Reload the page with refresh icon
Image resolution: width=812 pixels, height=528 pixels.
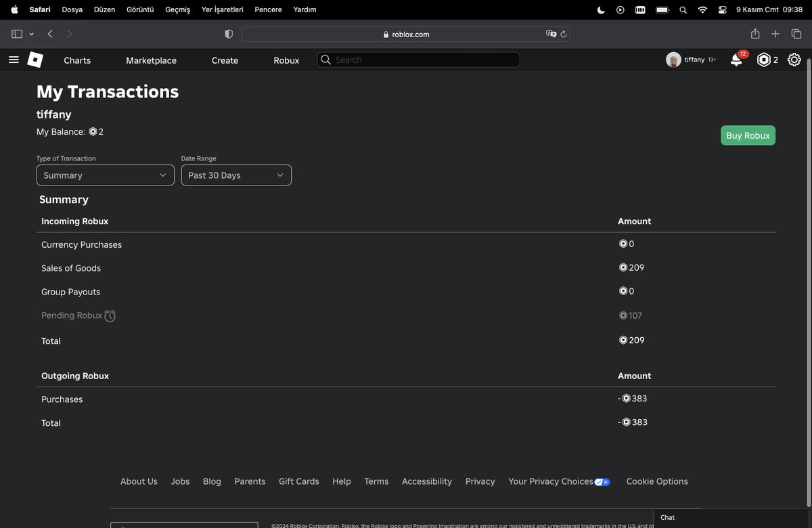pyautogui.click(x=563, y=34)
